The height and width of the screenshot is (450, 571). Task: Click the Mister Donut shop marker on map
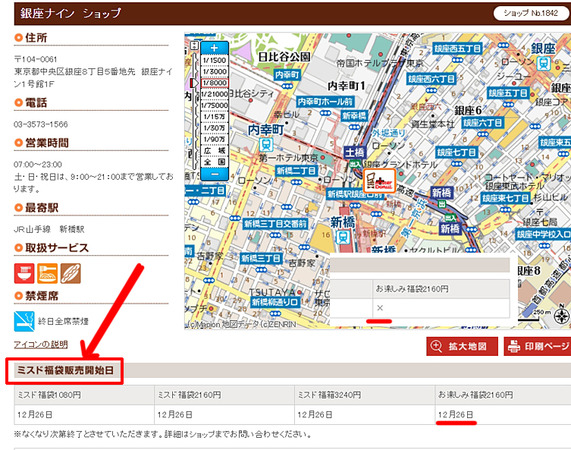[379, 181]
